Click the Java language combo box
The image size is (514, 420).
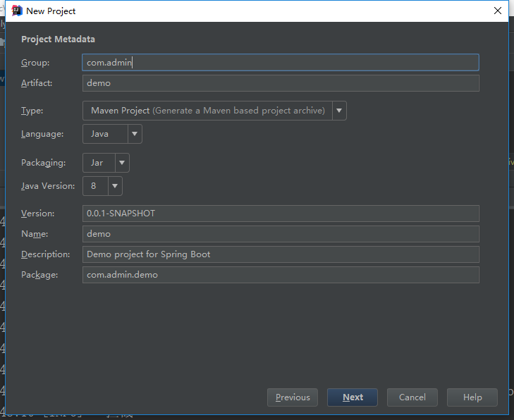112,134
